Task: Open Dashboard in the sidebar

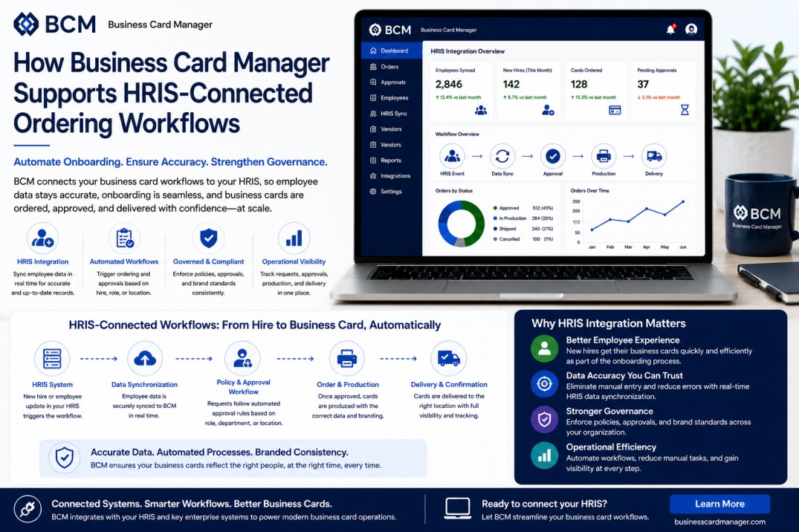Action: (392, 51)
